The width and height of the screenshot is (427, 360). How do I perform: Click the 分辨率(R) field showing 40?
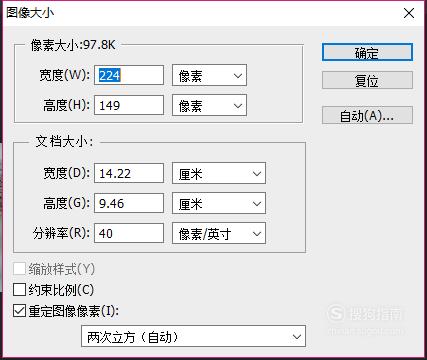(x=129, y=233)
